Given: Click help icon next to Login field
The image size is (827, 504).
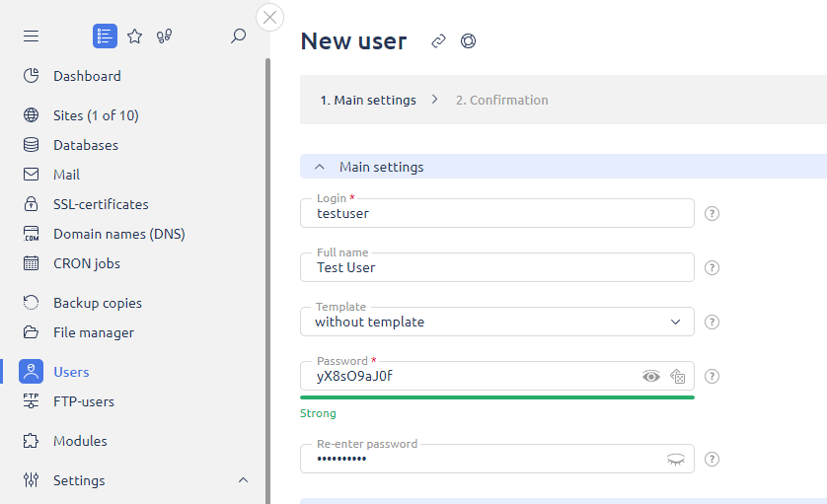Looking at the screenshot, I should 712,213.
